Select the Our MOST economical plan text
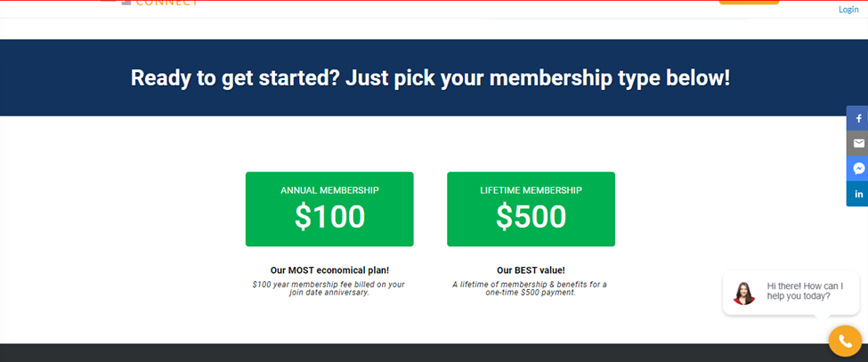This screenshot has height=362, width=868. [x=329, y=270]
